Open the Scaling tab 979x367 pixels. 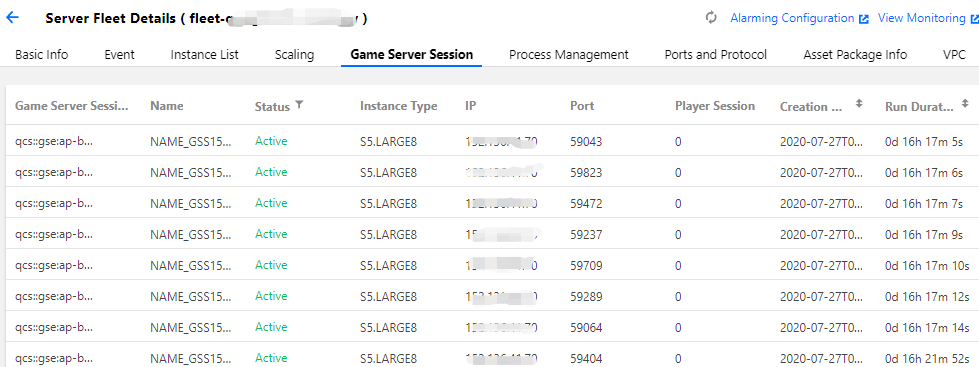point(294,55)
